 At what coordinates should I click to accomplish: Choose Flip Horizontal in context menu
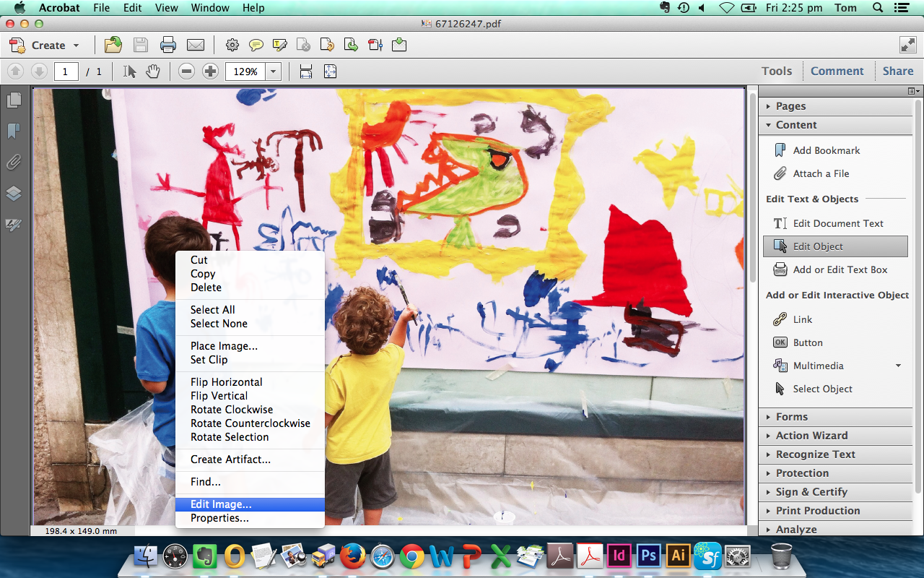click(x=250, y=381)
